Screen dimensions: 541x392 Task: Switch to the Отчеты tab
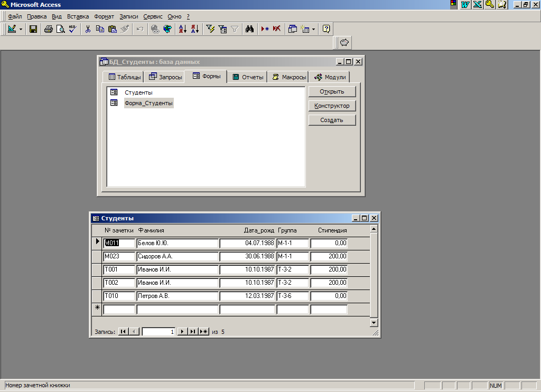(247, 77)
